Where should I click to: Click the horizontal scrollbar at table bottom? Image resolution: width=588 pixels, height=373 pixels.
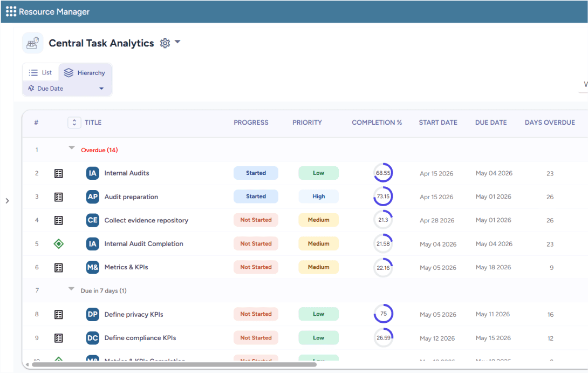click(174, 364)
